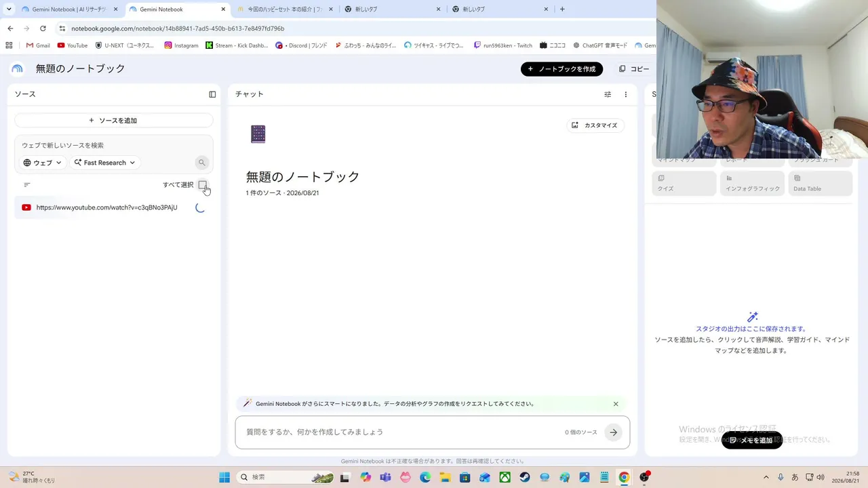Viewport: 868px width, 488px height.
Task: Open the run5963ken Twitch bookmark
Action: coord(503,45)
